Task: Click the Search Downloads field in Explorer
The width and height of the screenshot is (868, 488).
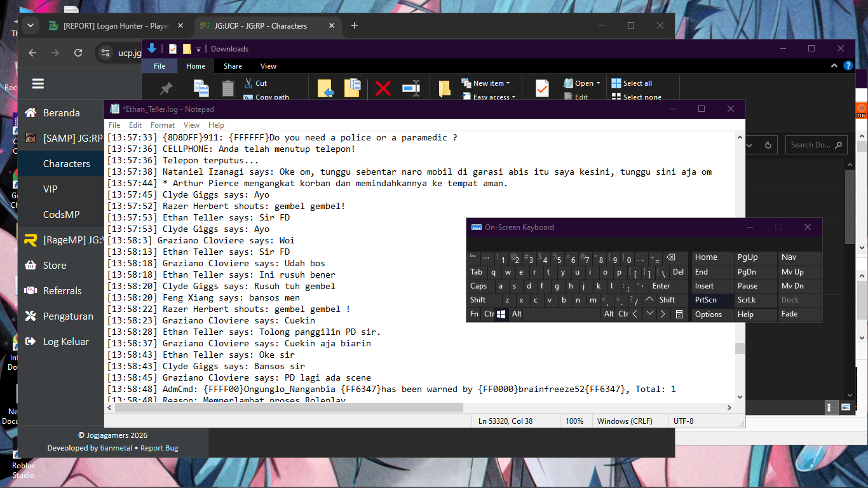Action: [x=817, y=145]
